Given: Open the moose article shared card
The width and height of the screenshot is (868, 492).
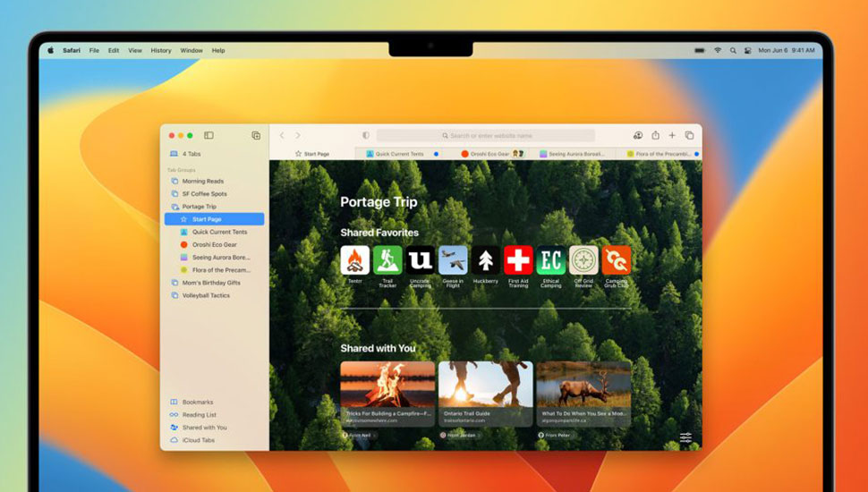Looking at the screenshot, I should (583, 394).
